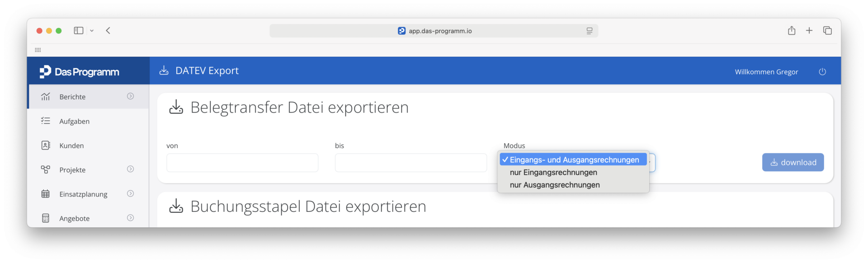Choose nur Eingangsrechnungen option
The height and width of the screenshot is (263, 868).
point(573,172)
